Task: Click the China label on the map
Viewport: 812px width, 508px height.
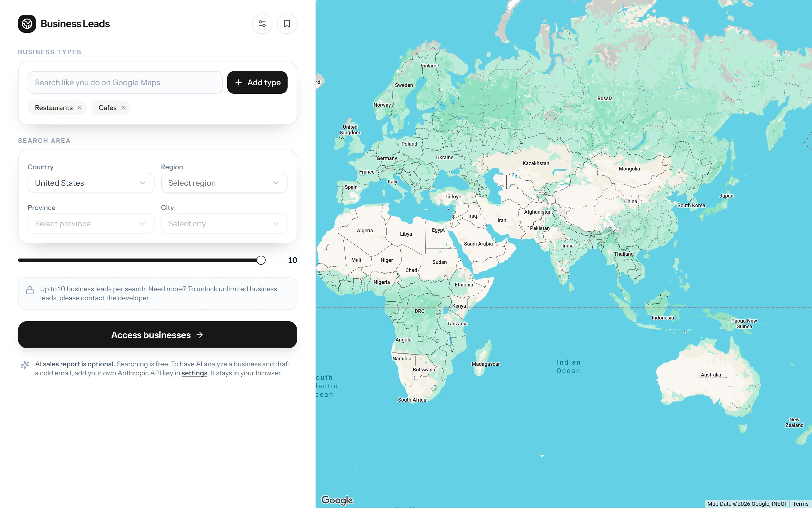Action: 630,202
